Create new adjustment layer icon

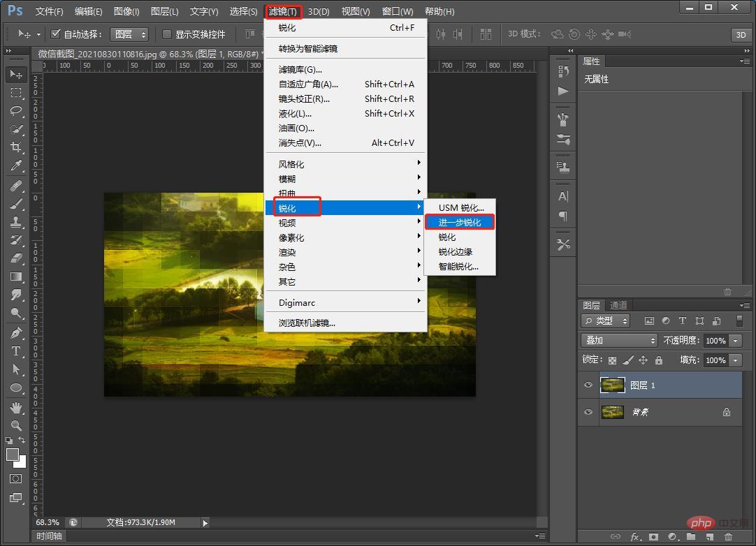[673, 536]
